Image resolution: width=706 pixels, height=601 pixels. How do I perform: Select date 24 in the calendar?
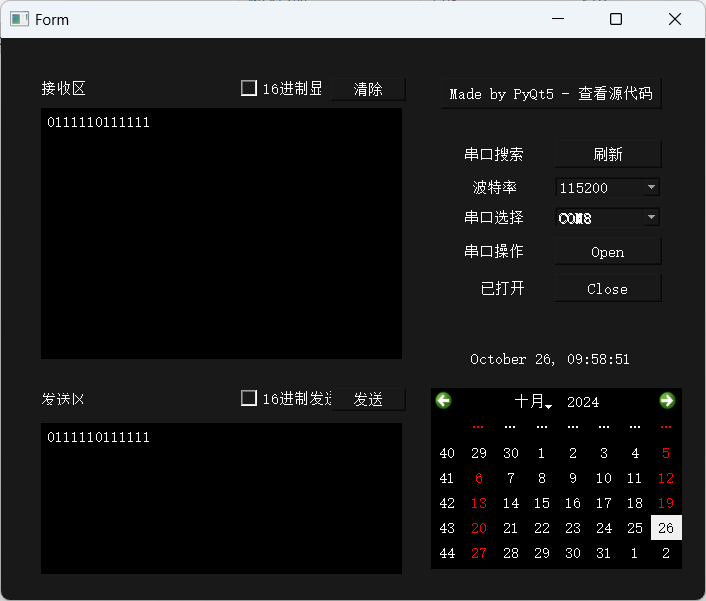click(x=604, y=528)
